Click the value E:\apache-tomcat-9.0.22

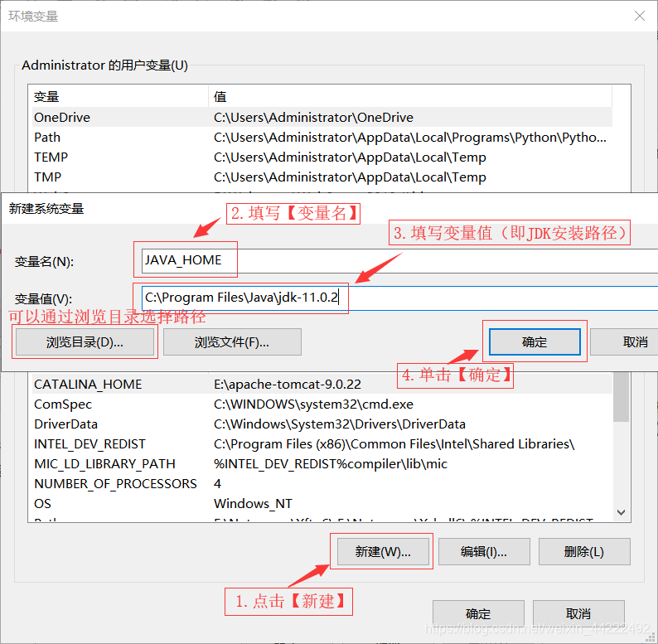288,384
